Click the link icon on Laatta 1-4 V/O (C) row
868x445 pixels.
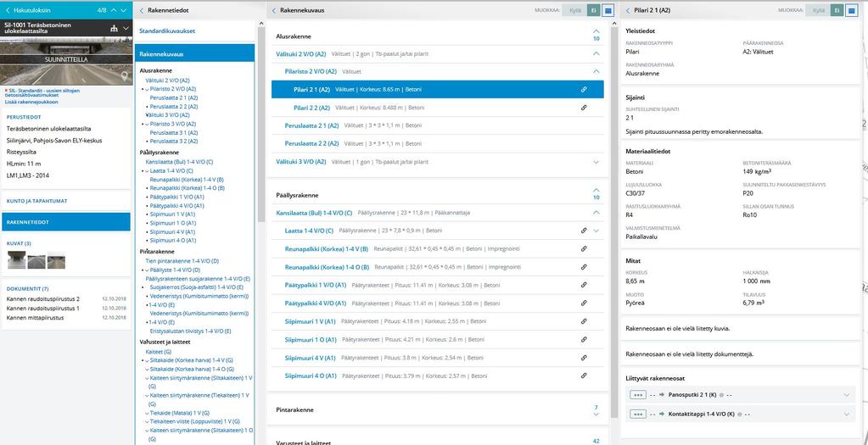pos(584,231)
